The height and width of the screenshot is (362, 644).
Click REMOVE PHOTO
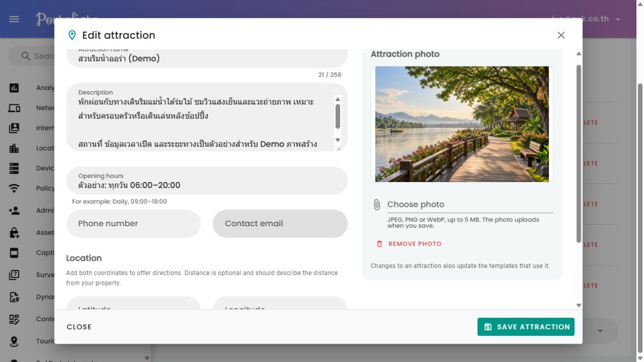409,244
